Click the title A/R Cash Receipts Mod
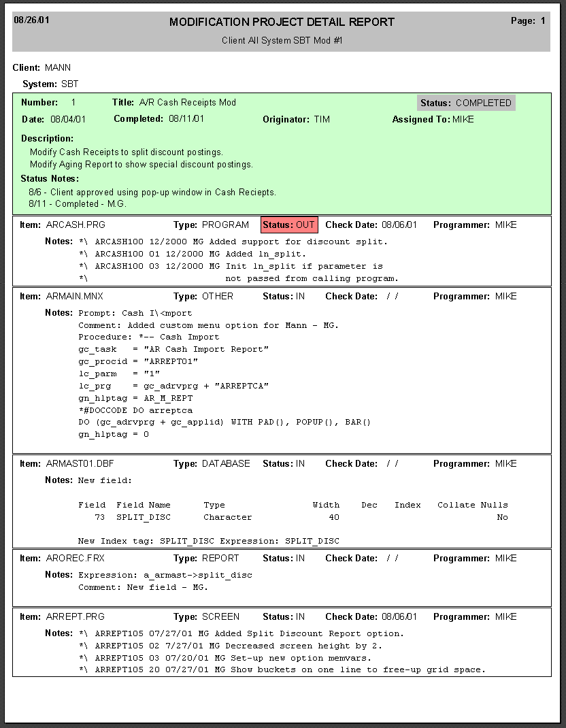The image size is (566, 728). tap(188, 103)
